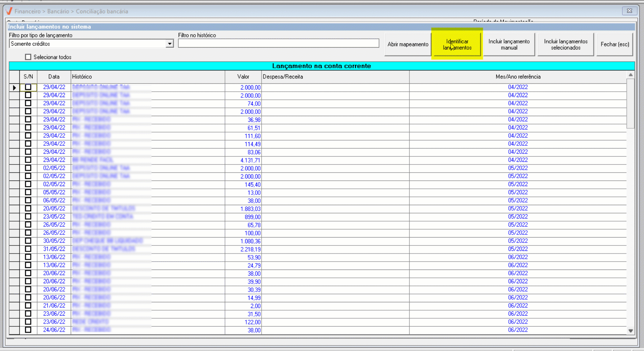Sort by the Valor column header
The image size is (644, 351).
tap(243, 77)
